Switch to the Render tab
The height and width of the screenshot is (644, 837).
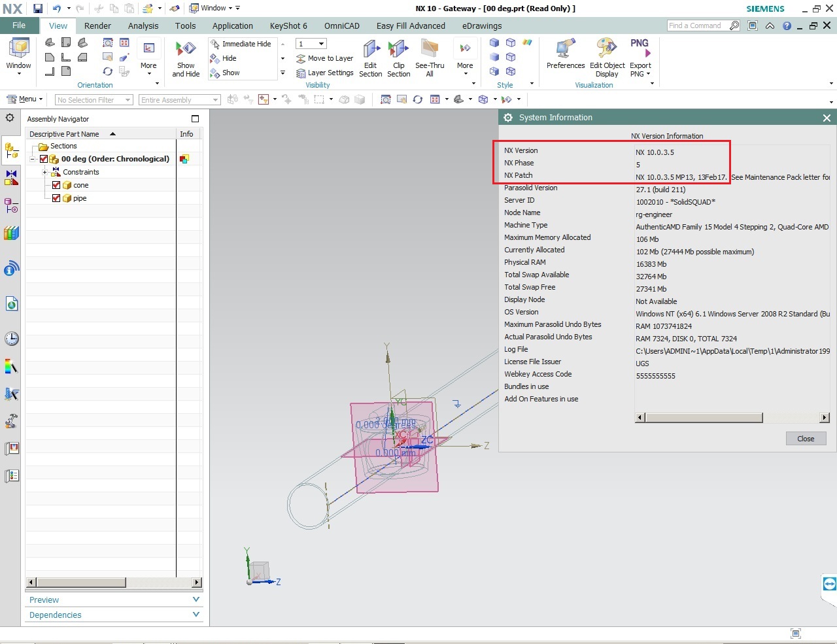(x=97, y=25)
